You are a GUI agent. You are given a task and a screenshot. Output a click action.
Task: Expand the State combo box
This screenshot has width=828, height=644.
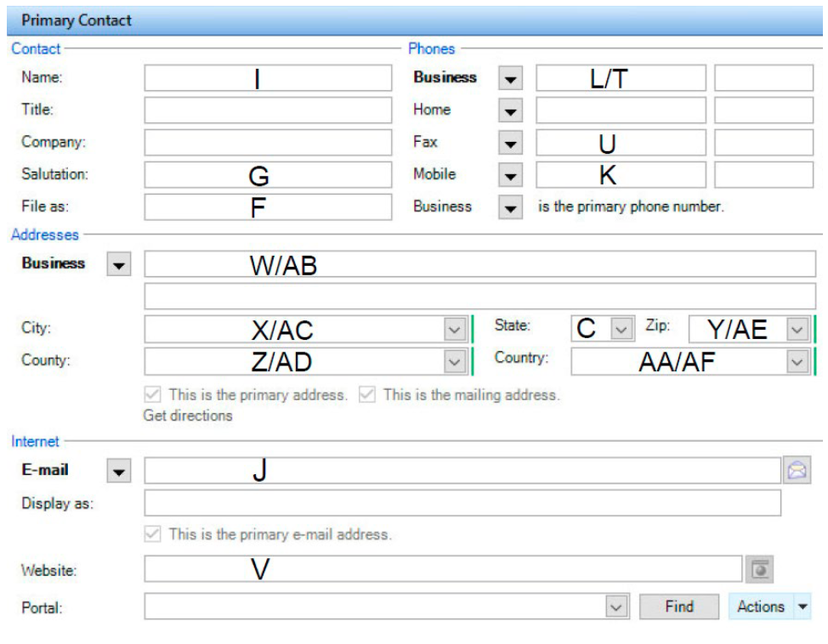coord(621,329)
